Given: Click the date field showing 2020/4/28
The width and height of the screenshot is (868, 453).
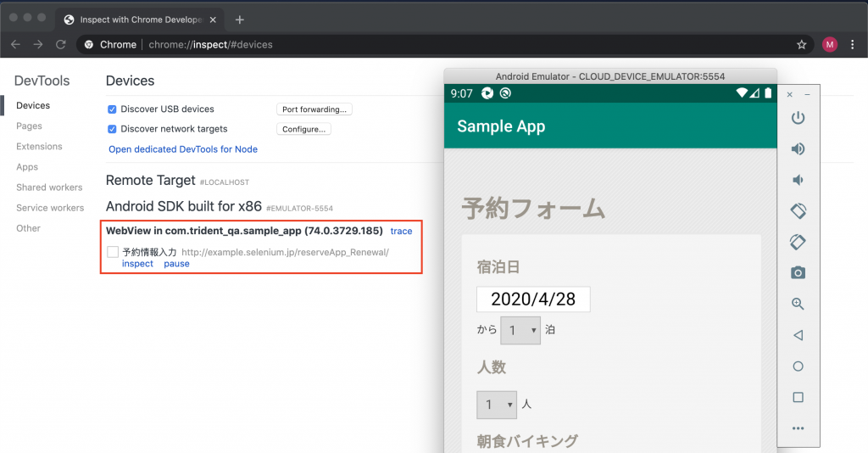Looking at the screenshot, I should point(533,299).
